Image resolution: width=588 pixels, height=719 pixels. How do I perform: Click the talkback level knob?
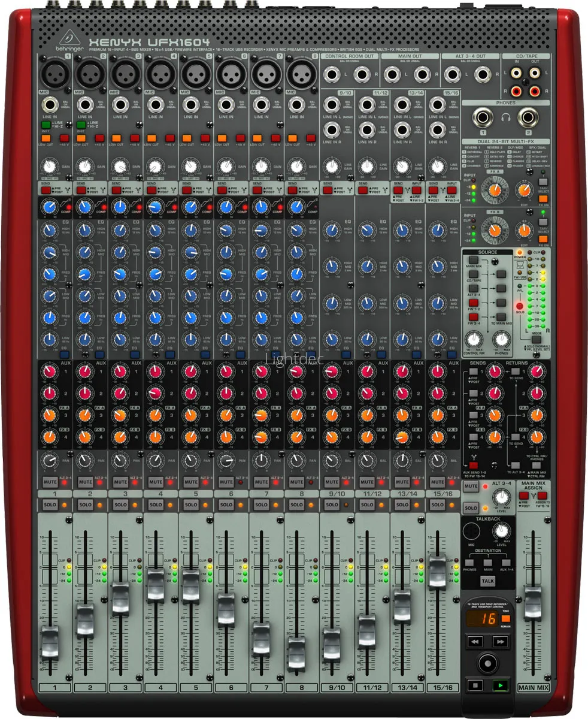[501, 530]
